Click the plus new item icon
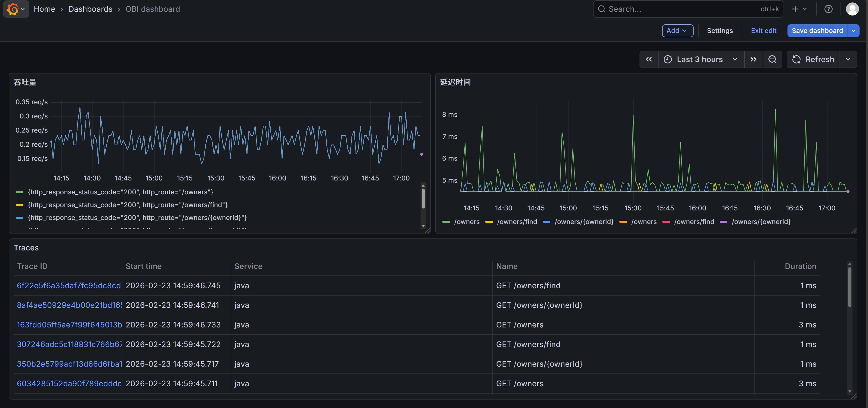 pos(795,9)
